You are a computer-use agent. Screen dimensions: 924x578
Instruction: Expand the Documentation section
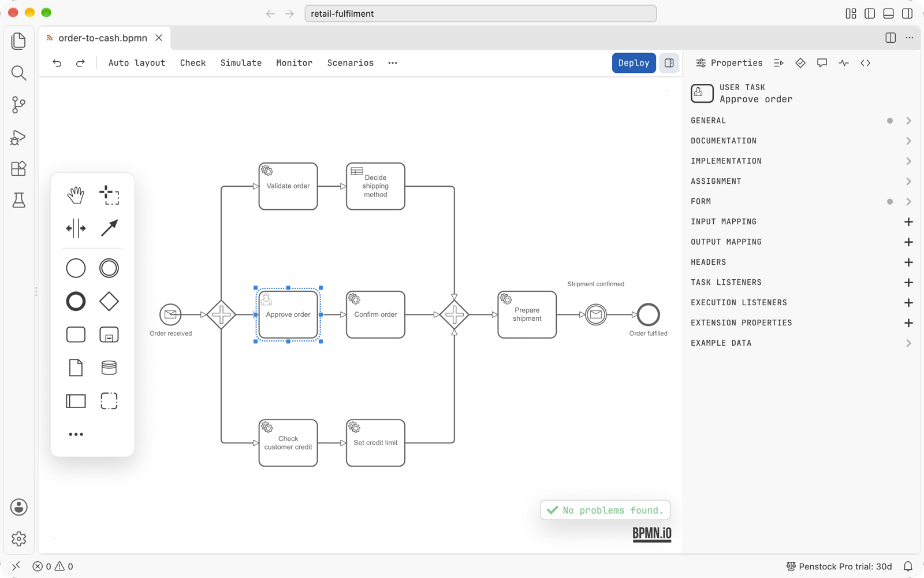pyautogui.click(x=802, y=141)
